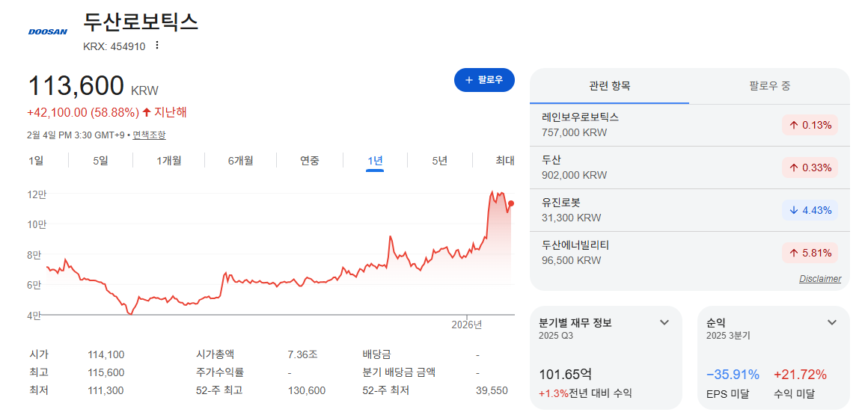
Task: Click the 0.33% change badge
Action: point(810,167)
